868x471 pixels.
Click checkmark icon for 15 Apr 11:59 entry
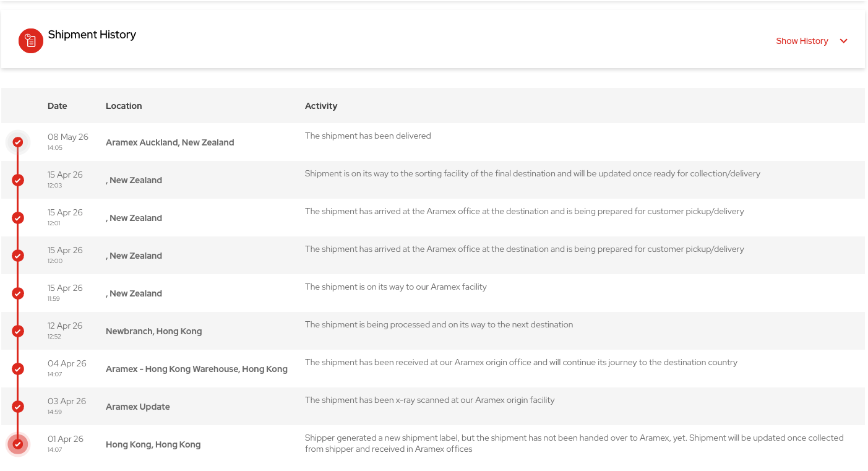coord(18,293)
